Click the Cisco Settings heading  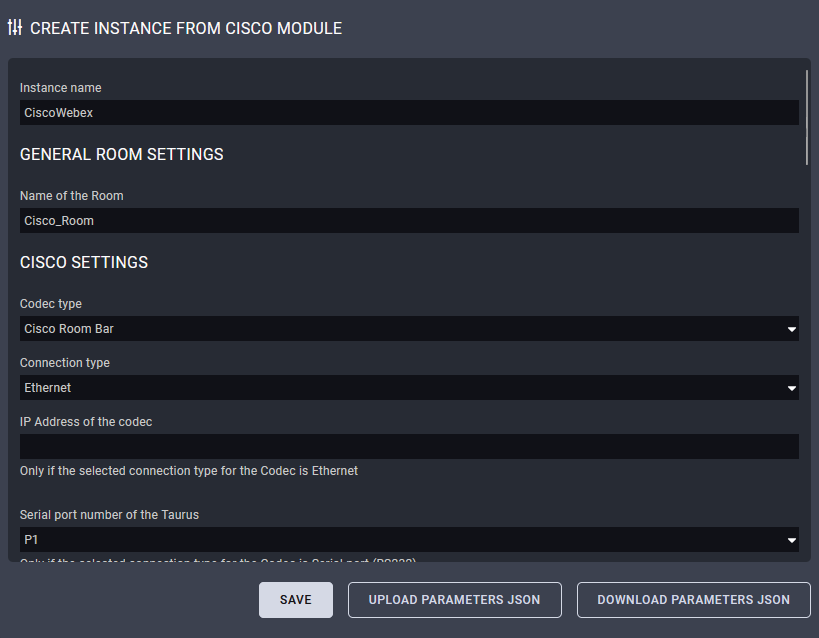click(84, 263)
